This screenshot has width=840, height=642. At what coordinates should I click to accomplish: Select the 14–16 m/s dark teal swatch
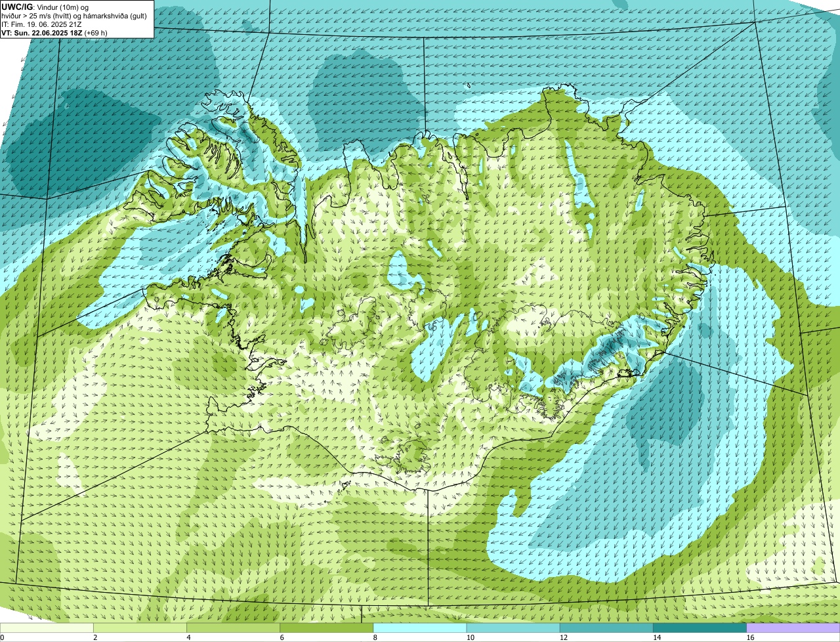coord(700,628)
